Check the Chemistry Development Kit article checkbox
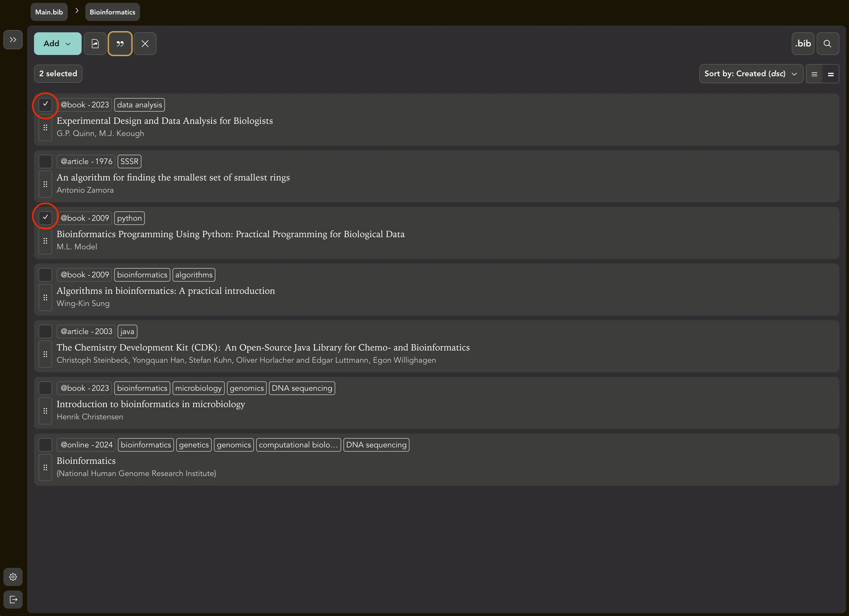The width and height of the screenshot is (849, 616). (x=45, y=331)
